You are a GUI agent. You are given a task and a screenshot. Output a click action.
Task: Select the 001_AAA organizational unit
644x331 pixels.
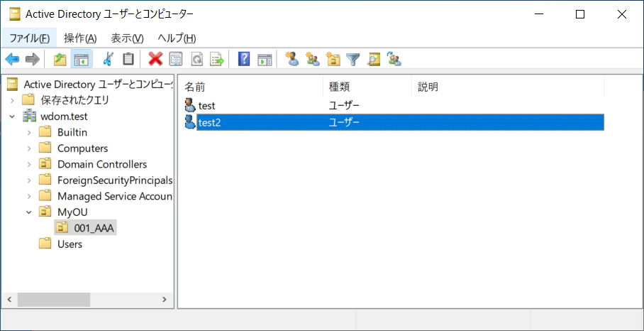pos(94,228)
